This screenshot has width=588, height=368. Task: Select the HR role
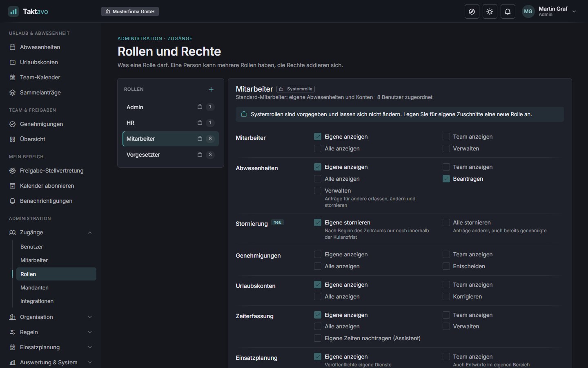click(171, 123)
